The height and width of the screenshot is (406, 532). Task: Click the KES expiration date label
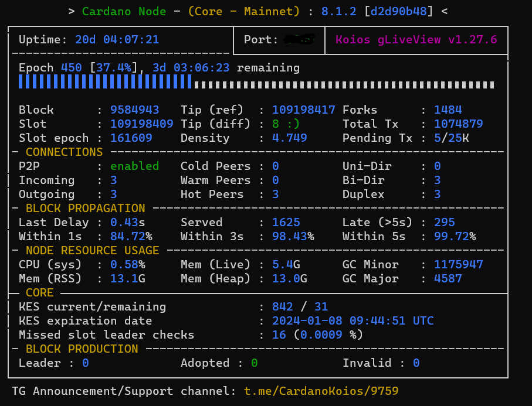(86, 321)
